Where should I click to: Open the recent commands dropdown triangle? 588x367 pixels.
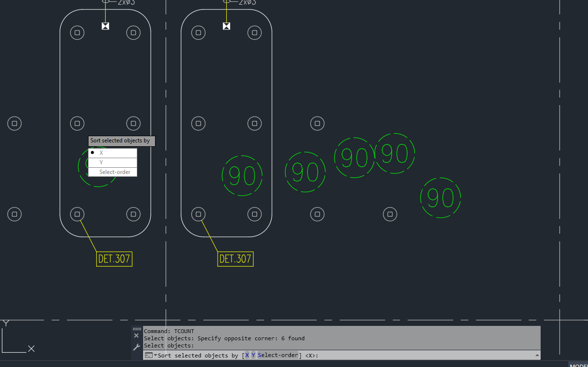(155, 355)
